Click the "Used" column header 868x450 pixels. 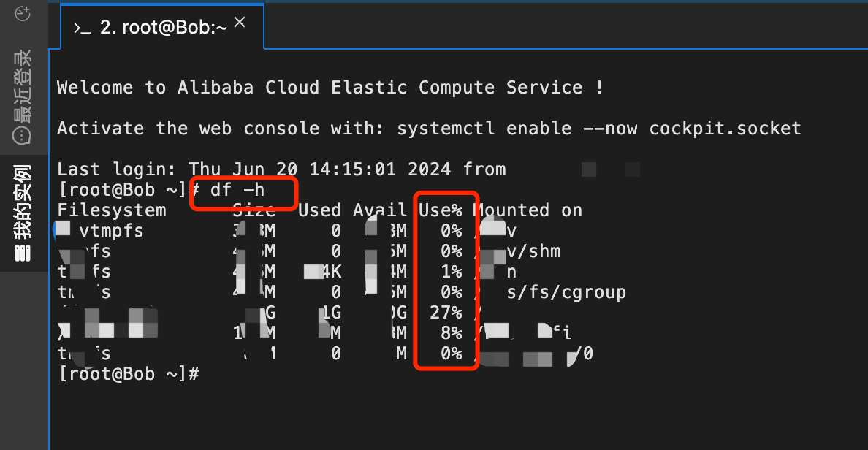(319, 210)
